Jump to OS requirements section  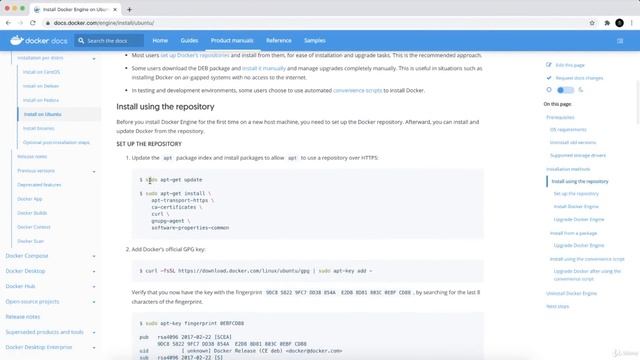(568, 129)
